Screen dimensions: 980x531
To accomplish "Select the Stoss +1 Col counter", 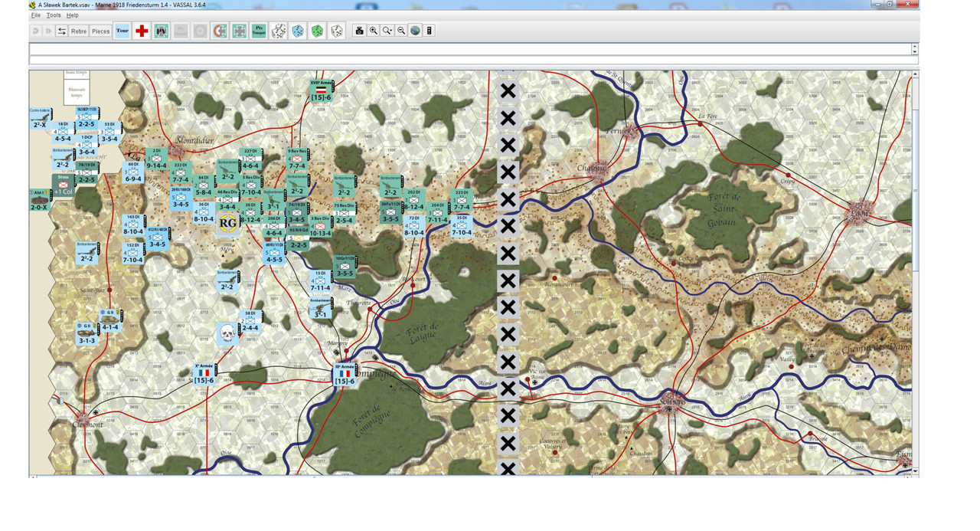I will (64, 185).
